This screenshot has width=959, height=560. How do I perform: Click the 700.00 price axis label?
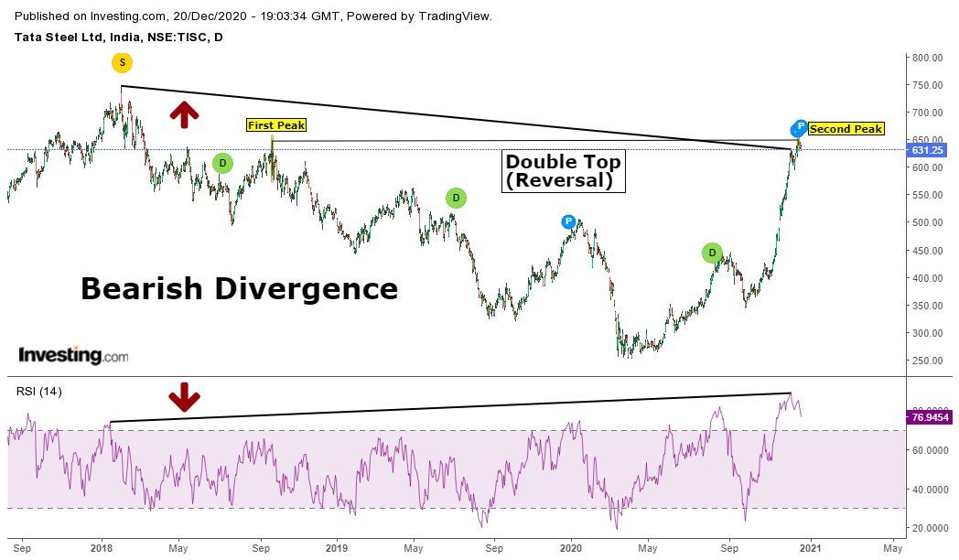point(927,113)
